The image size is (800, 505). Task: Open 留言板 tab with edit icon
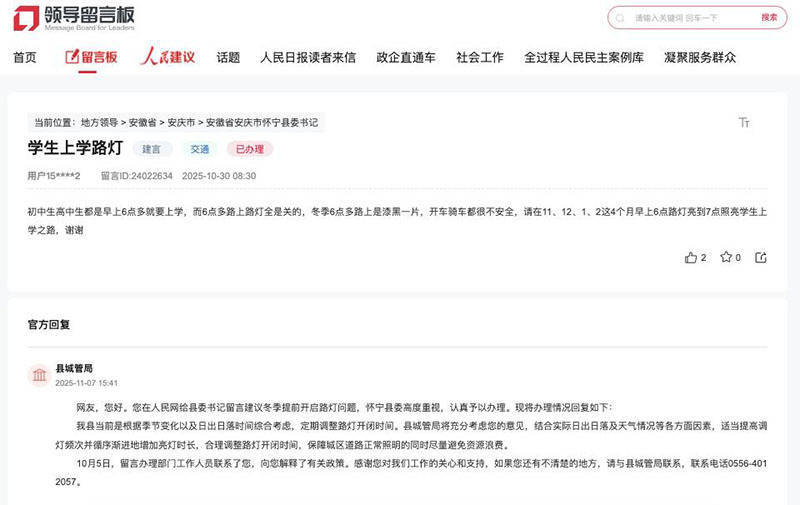tap(91, 57)
